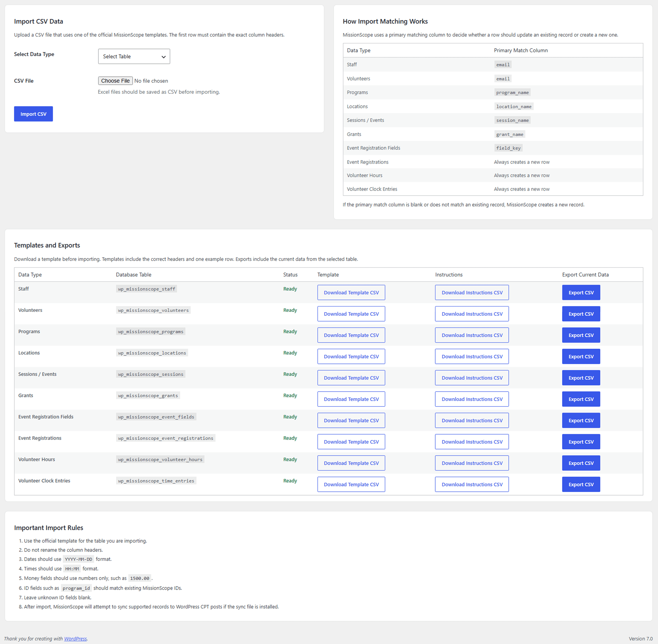Download Template CSV for Event Registrations
658x644 pixels.
pyautogui.click(x=351, y=442)
